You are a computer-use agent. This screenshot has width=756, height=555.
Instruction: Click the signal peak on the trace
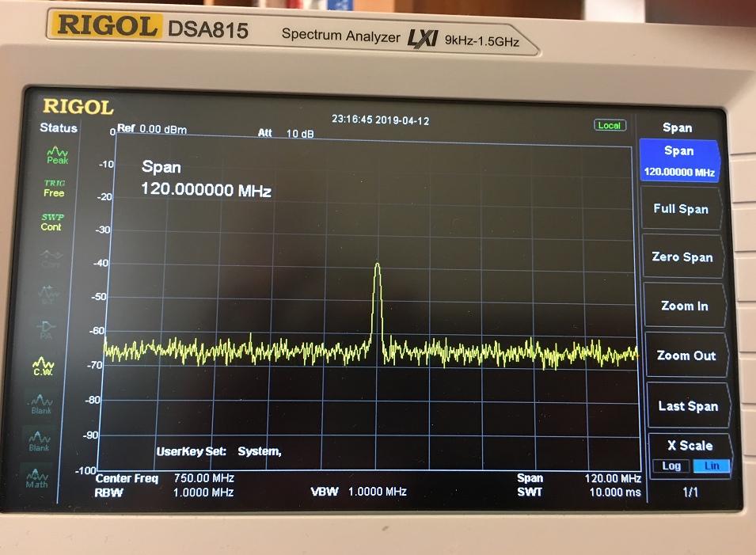[378, 264]
